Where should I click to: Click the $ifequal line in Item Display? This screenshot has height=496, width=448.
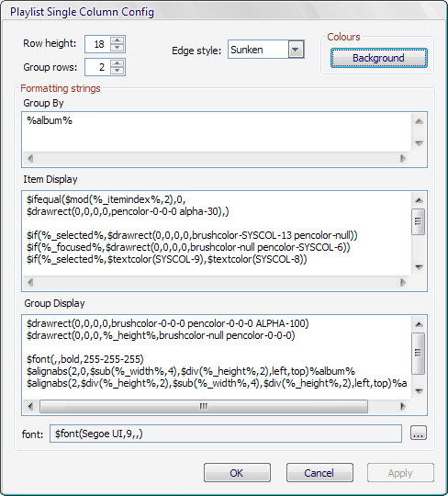coord(106,199)
